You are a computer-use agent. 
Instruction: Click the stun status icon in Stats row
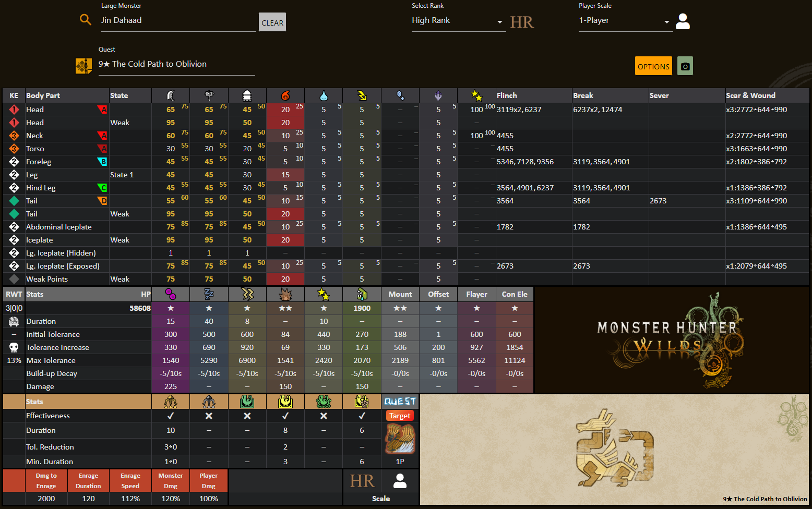[x=324, y=294]
